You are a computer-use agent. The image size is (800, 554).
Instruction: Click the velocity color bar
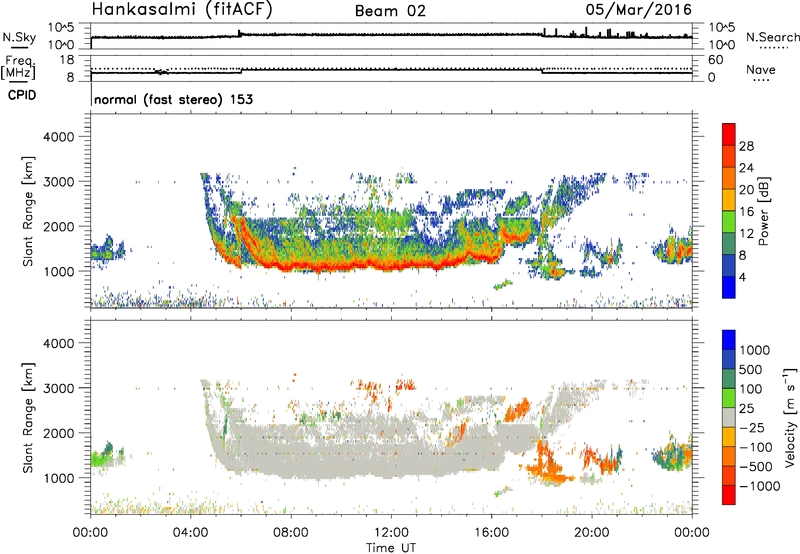pyautogui.click(x=729, y=417)
